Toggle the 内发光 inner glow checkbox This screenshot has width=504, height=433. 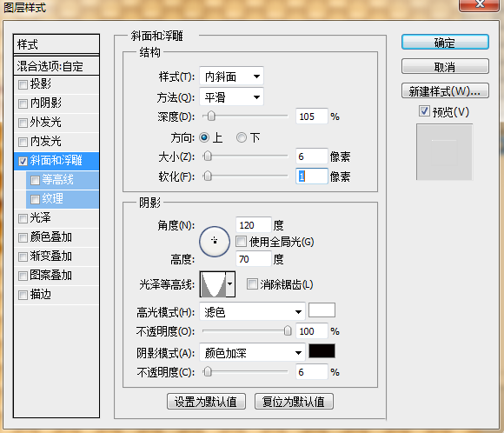pyautogui.click(x=23, y=142)
